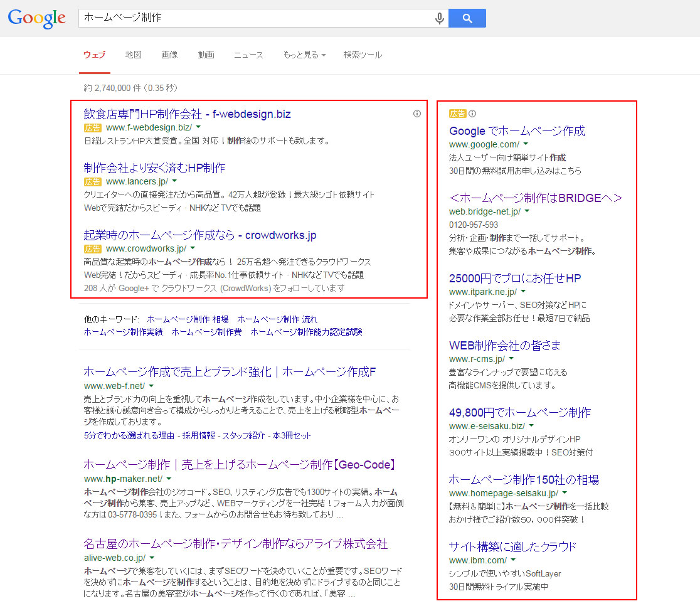Viewport: 700px width, 606px height.
Task: Open result ホームページ作成で売上とブランド強化
Action: pos(230,372)
